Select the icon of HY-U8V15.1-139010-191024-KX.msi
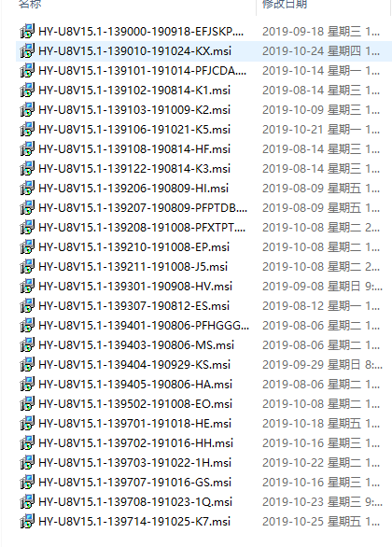 point(27,51)
